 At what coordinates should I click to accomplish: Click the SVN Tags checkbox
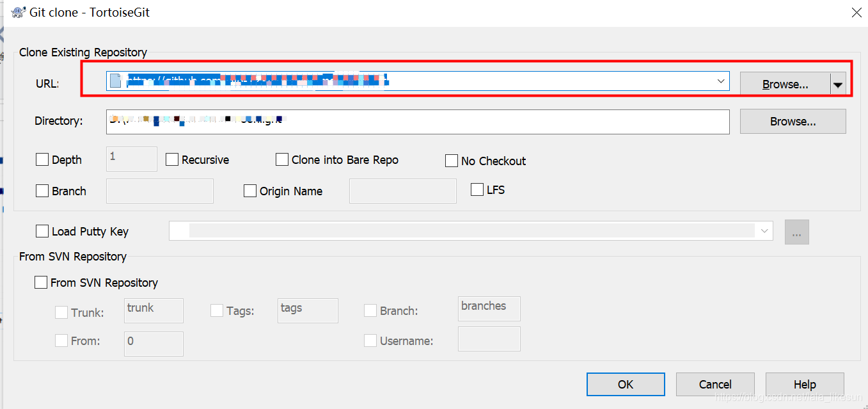pos(217,310)
